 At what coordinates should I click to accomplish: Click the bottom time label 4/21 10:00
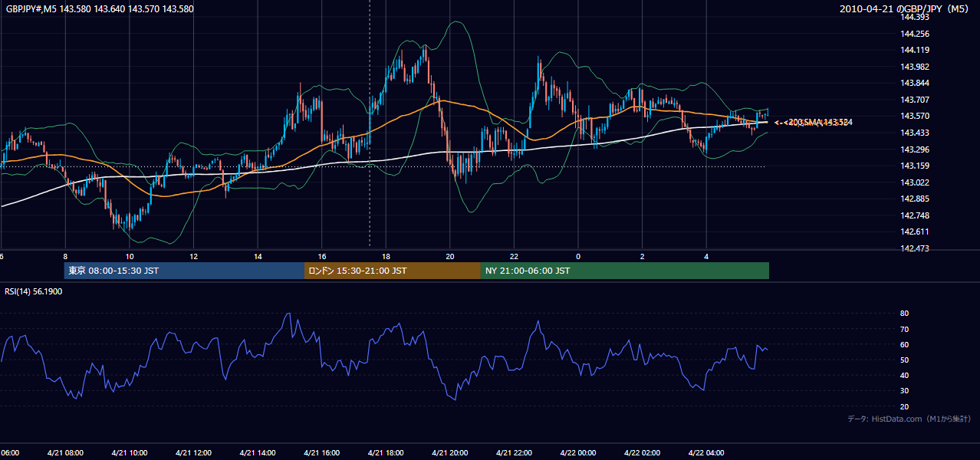129,453
